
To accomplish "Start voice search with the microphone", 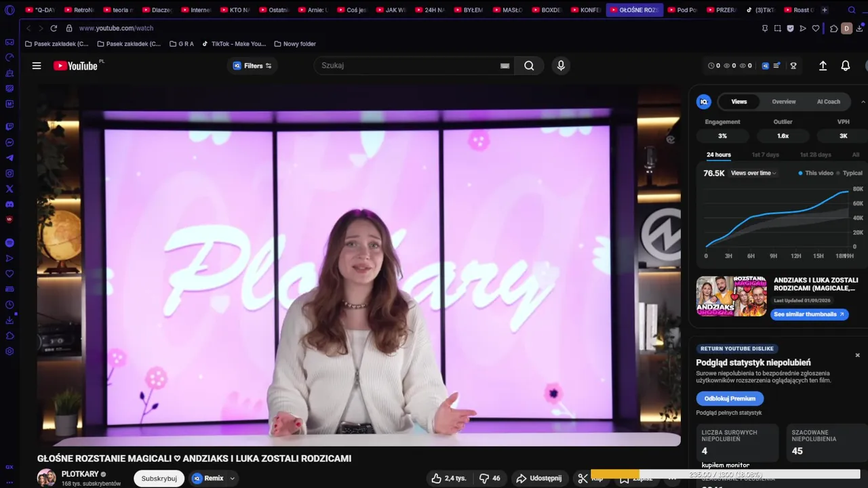I will (x=561, y=66).
